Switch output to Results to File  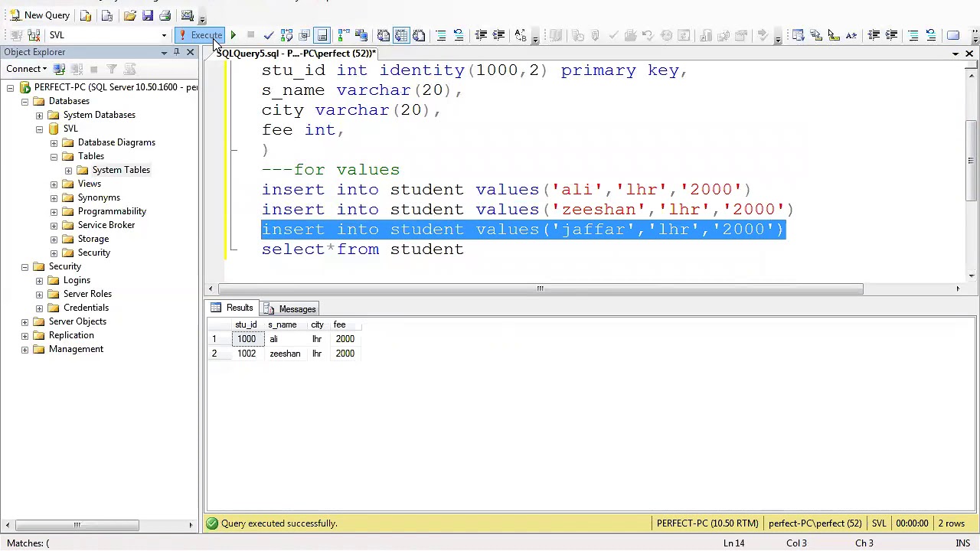(419, 35)
